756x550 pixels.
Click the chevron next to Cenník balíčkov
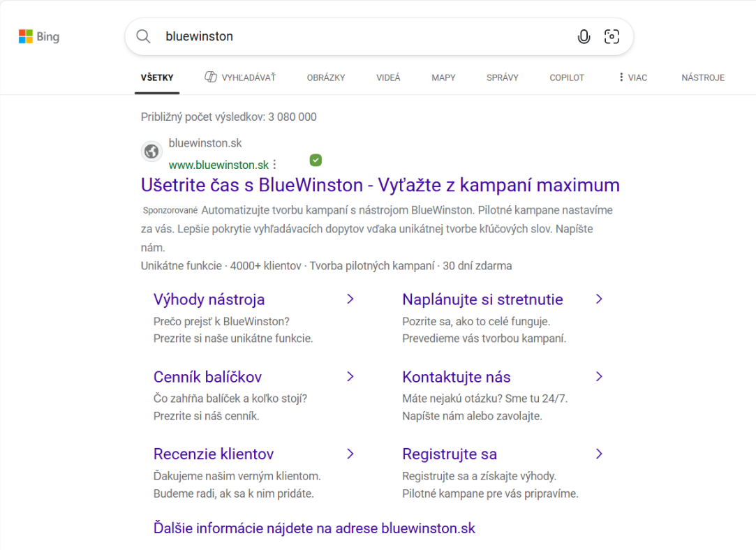350,376
